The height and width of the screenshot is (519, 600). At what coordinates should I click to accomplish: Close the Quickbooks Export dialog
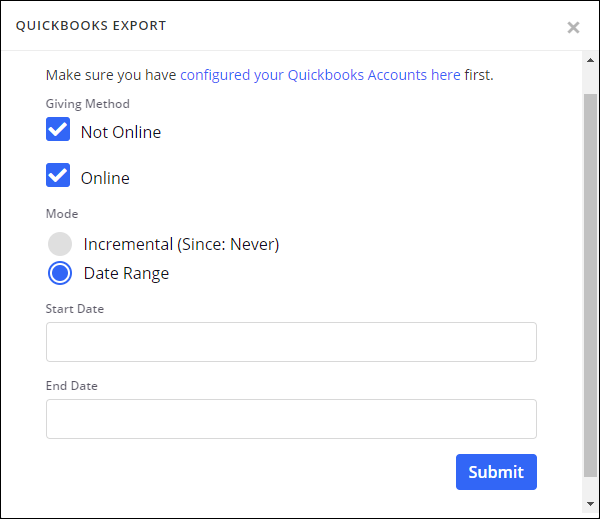(x=573, y=28)
